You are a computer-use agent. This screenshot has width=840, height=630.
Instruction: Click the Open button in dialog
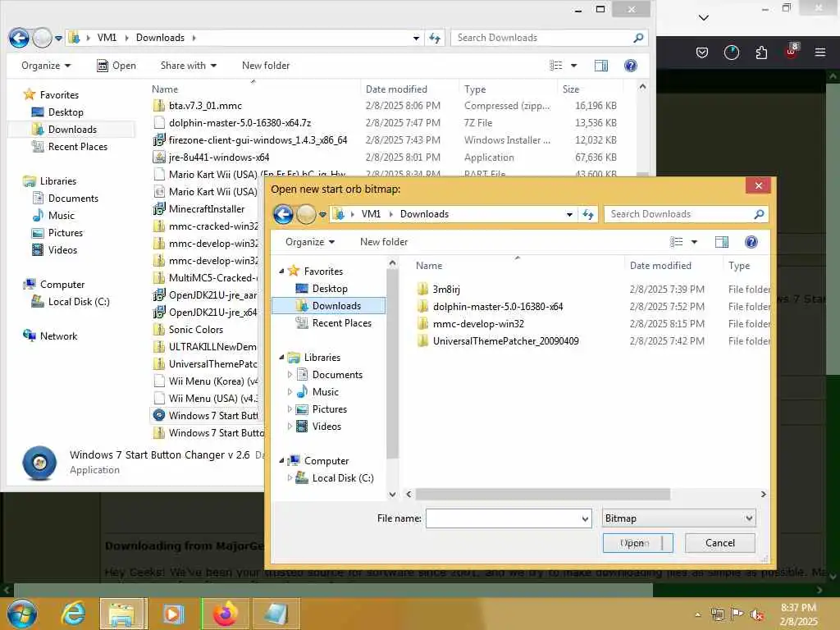(x=637, y=543)
